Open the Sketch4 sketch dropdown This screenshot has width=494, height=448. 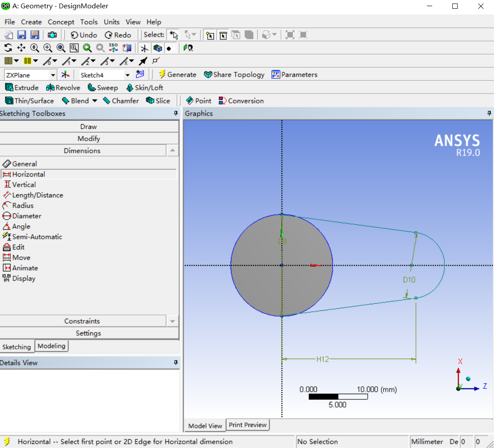tap(127, 75)
